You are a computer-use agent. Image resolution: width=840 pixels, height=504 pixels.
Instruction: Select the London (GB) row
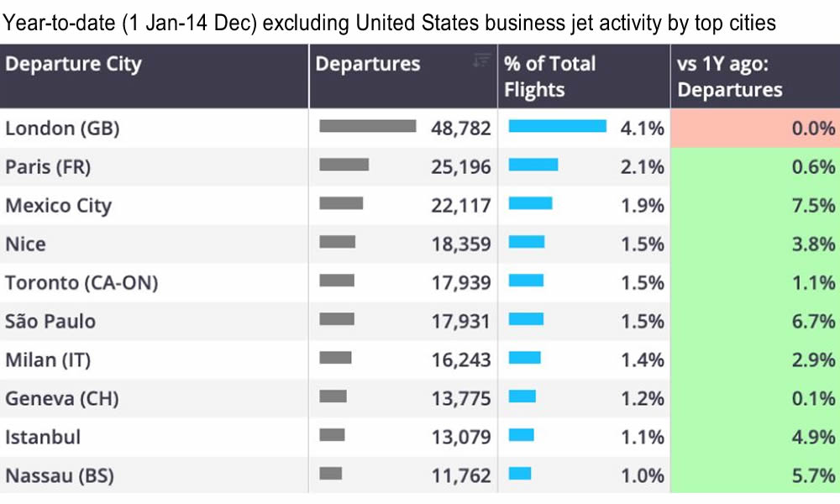tap(62, 129)
